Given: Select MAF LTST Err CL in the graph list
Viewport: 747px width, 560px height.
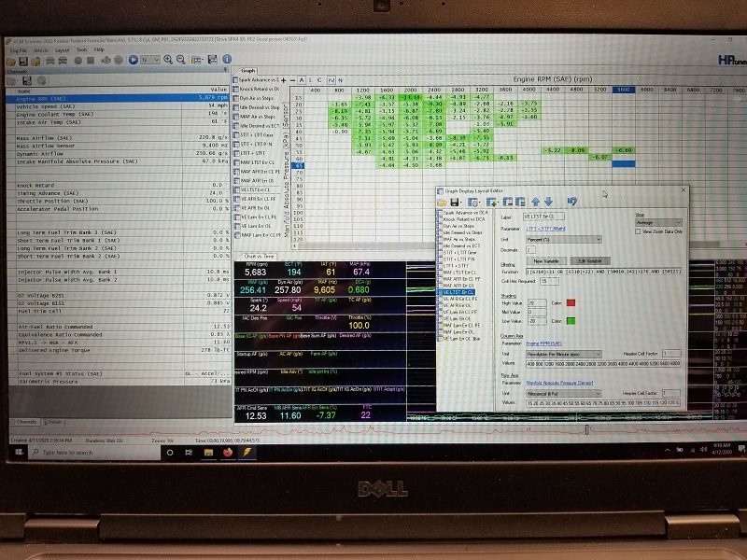Looking at the screenshot, I should tap(254, 162).
